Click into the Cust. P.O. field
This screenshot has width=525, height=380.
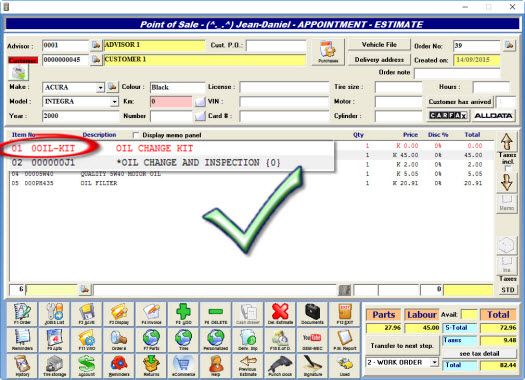pyautogui.click(x=276, y=46)
